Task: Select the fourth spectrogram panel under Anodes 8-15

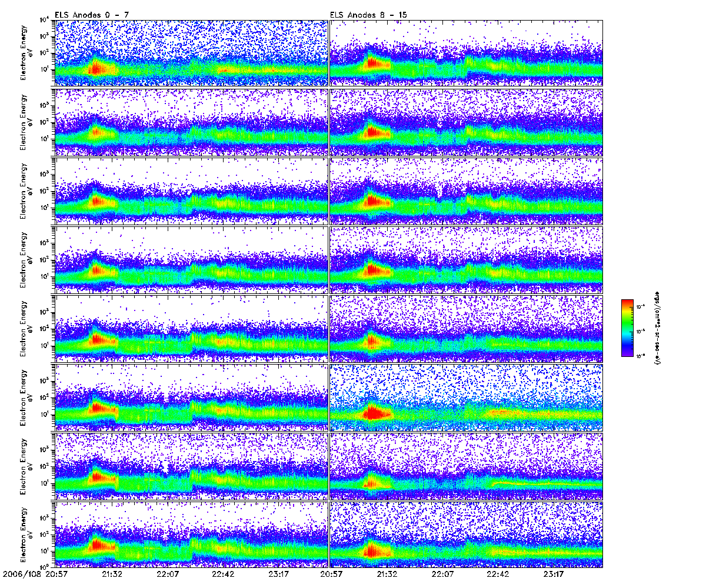Action: (467, 259)
